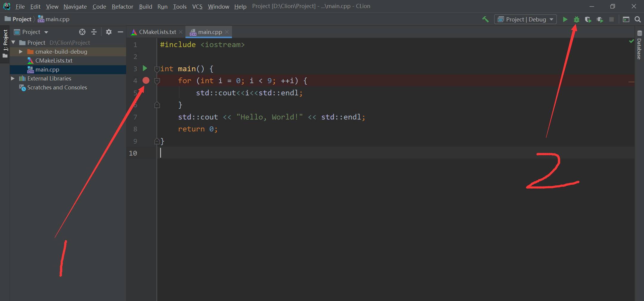This screenshot has width=644, height=301.
Task: Start debugging with the bug icon
Action: coord(577,19)
